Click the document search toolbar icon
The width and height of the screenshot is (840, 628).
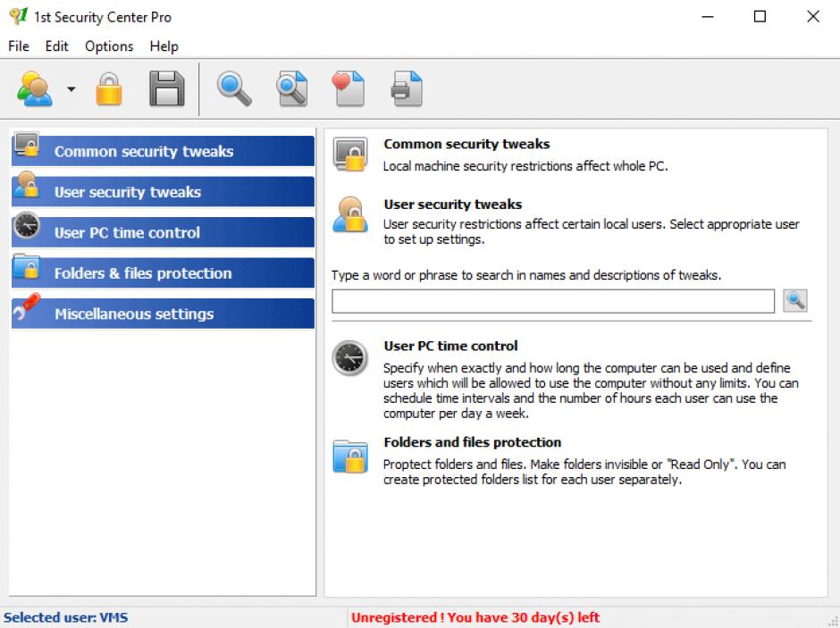coord(292,88)
